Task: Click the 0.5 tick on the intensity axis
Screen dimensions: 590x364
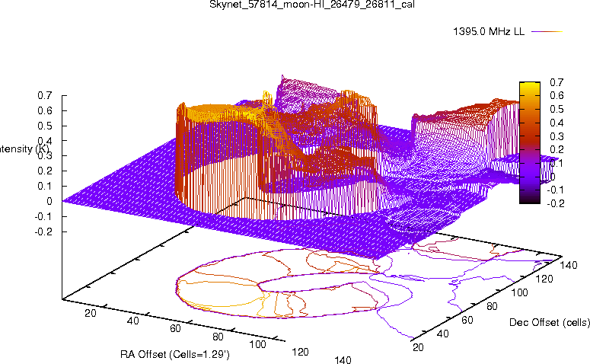Action: click(x=44, y=126)
